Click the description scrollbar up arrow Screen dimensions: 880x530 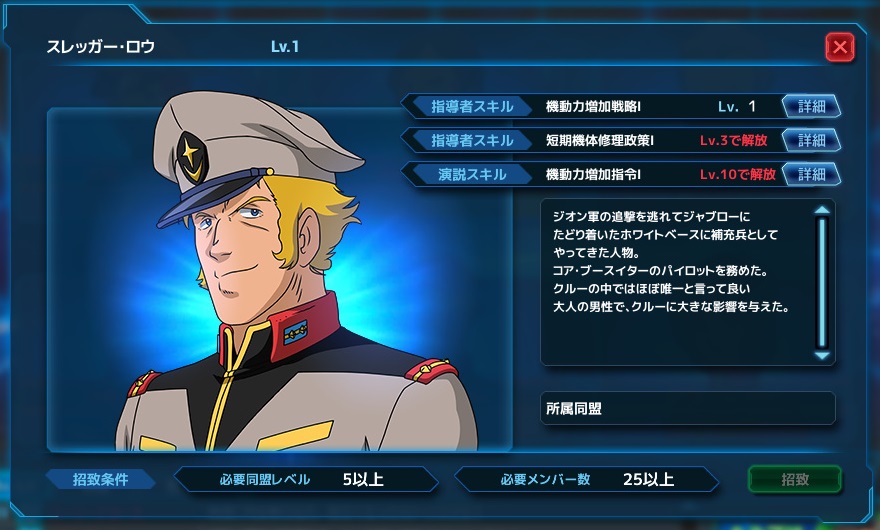(822, 210)
